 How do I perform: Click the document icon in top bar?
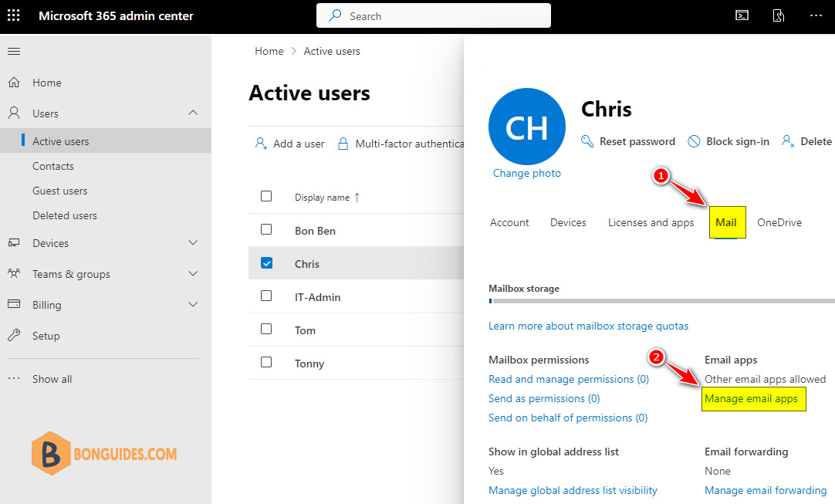(779, 15)
